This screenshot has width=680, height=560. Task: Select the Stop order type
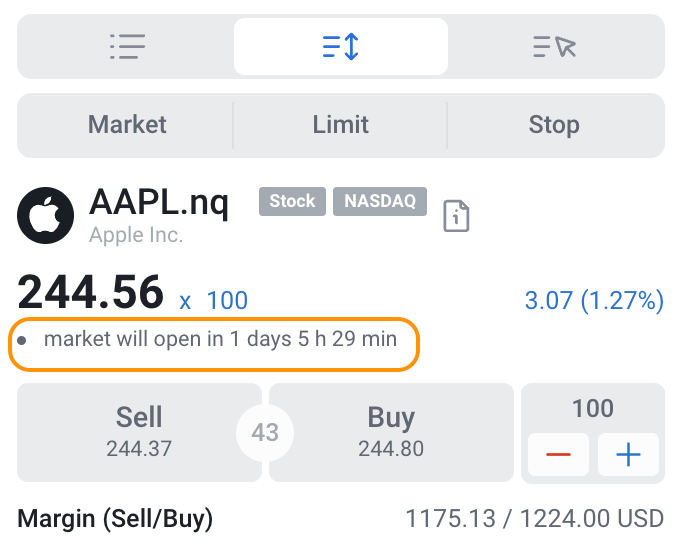point(554,125)
